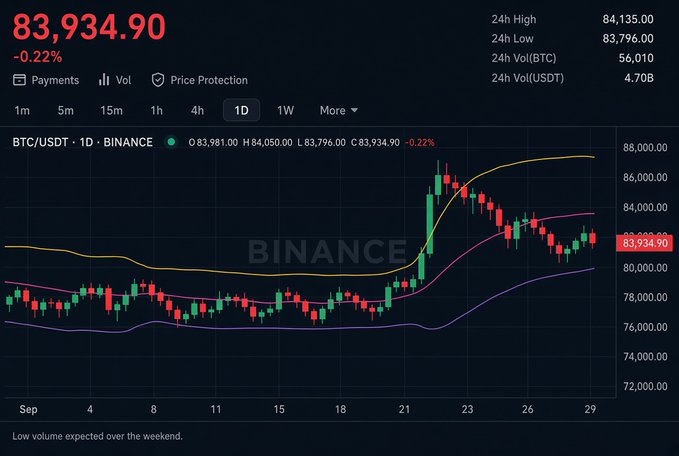679x456 pixels.
Task: Click the 21 date axis label
Action: coord(404,409)
